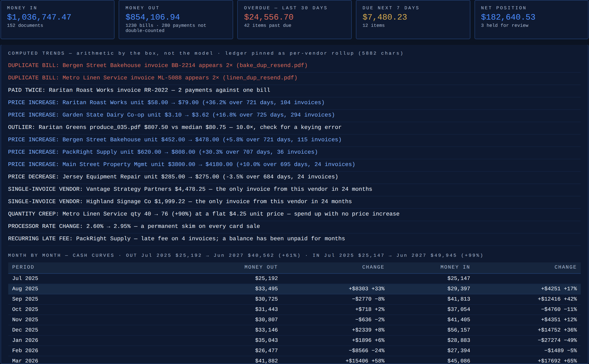The width and height of the screenshot is (589, 364).
Task: Select the Processor Rate Change trend line
Action: point(294,226)
